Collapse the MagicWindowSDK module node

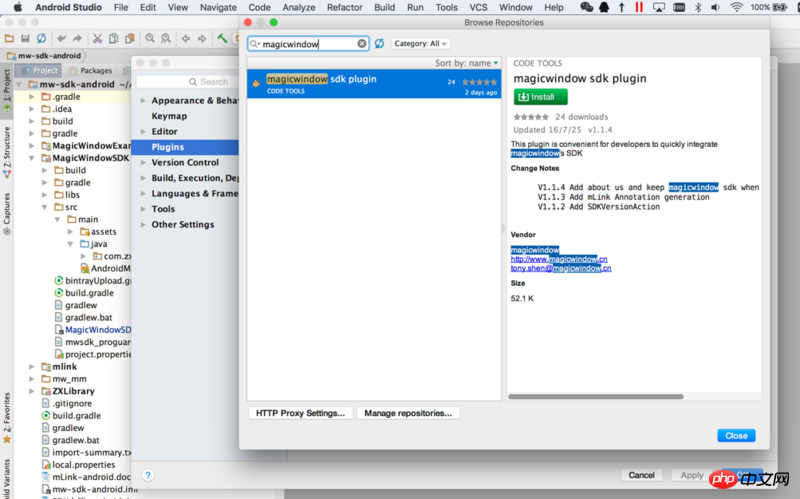coord(32,158)
